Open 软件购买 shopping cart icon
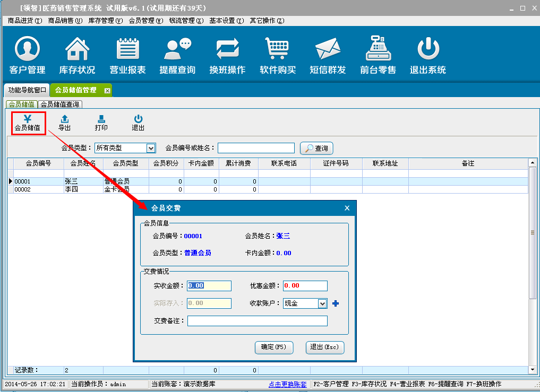The image size is (540, 392). [x=277, y=55]
